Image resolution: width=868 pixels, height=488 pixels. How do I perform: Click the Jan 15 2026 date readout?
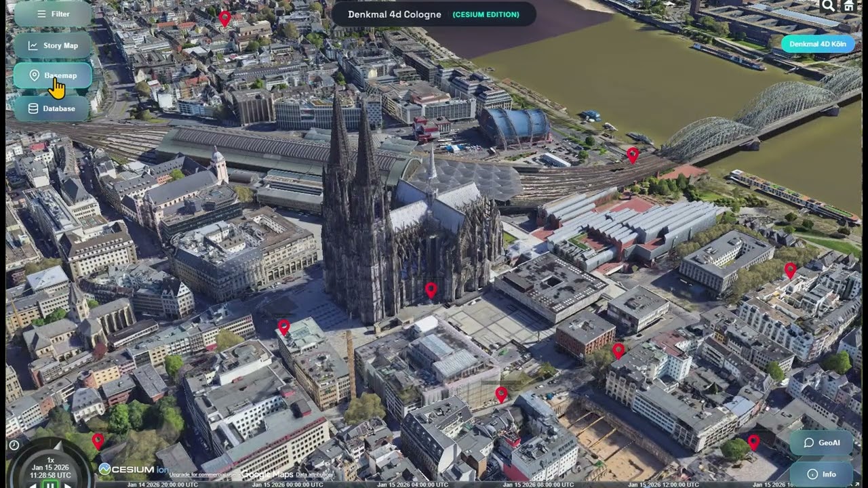coord(50,468)
